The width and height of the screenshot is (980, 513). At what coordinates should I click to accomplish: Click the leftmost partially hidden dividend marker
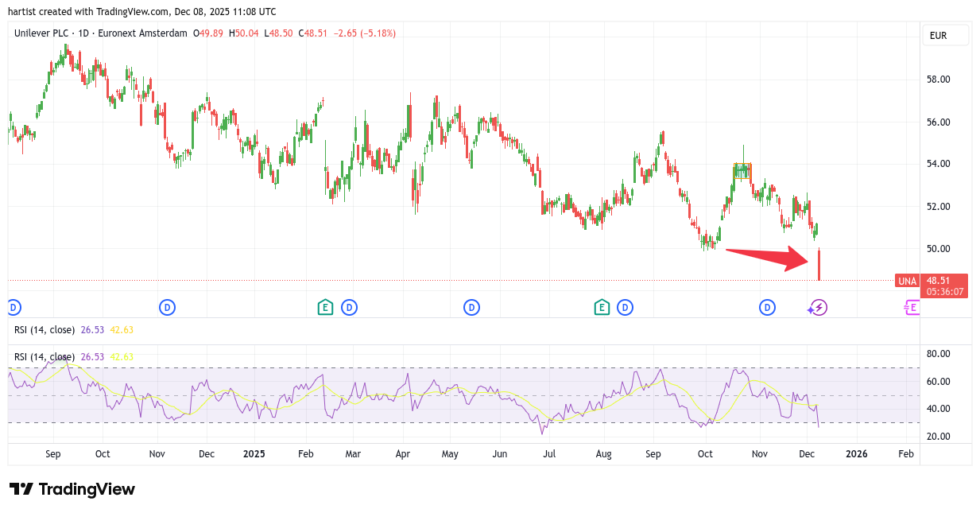[12, 307]
